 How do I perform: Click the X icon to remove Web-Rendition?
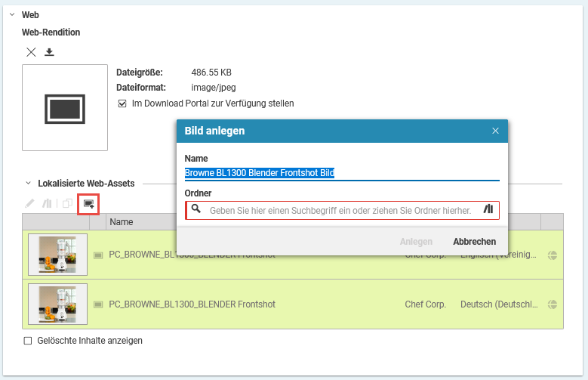tap(31, 52)
